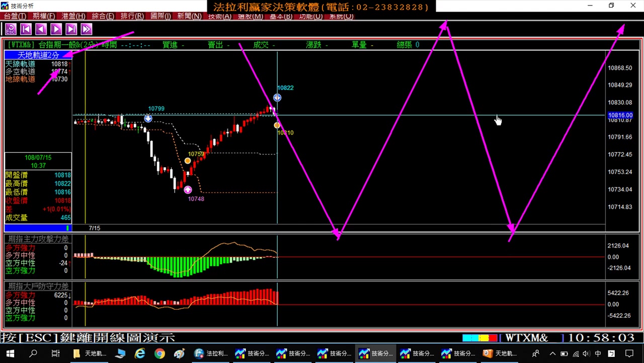The height and width of the screenshot is (363, 644).
Task: Open the 綜合(E) menu
Action: pyautogui.click(x=103, y=16)
